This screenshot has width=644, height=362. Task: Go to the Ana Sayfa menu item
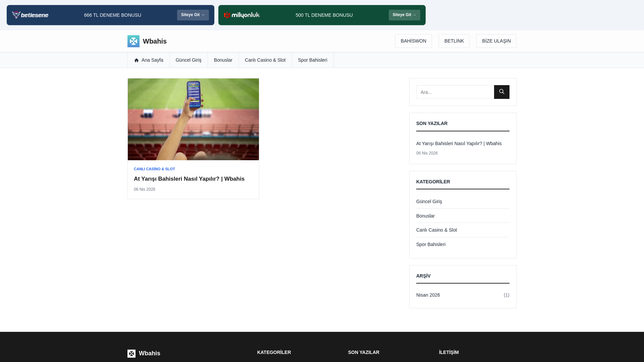149,60
